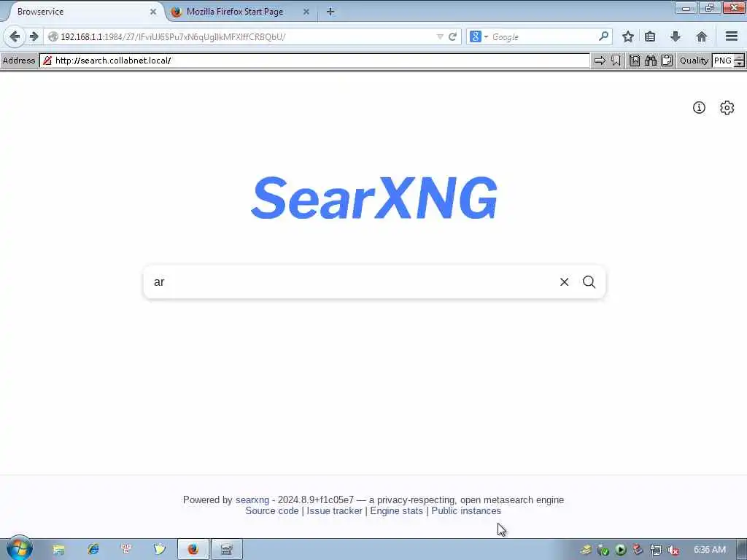Increase Quality with the up stepper arrow
Image resolution: width=747 pixels, height=560 pixels.
pos(740,57)
